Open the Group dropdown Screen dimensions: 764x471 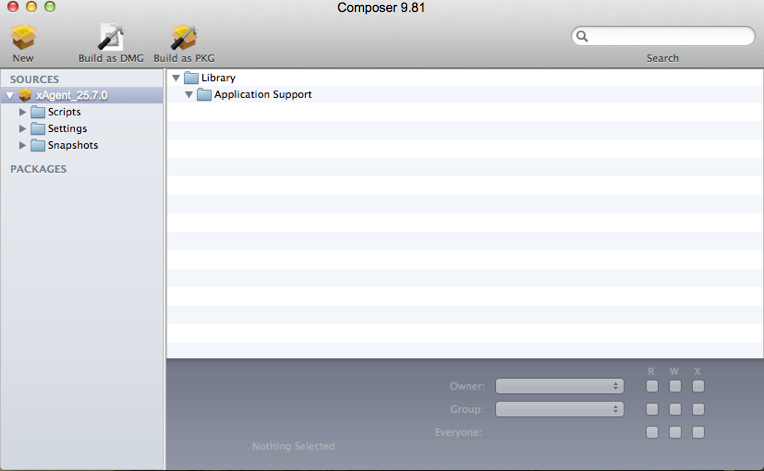[559, 409]
